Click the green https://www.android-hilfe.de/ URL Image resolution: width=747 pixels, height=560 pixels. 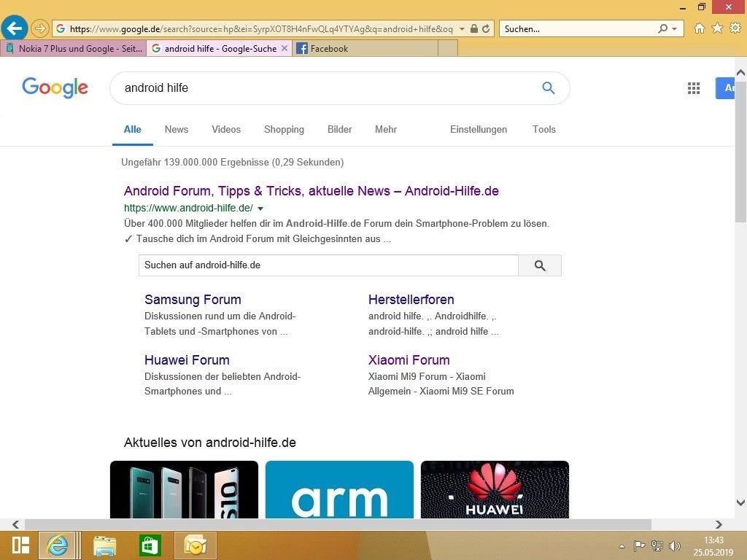pos(188,208)
